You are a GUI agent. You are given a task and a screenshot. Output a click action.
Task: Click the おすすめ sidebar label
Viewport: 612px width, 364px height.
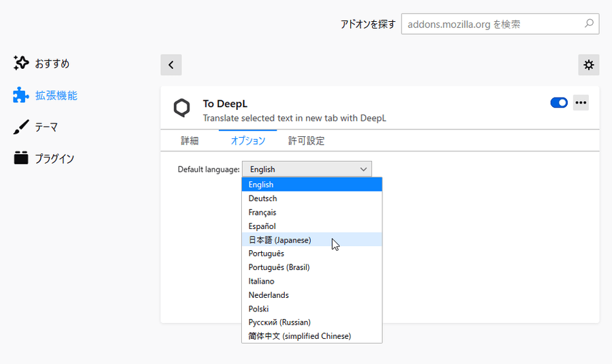[x=52, y=63]
